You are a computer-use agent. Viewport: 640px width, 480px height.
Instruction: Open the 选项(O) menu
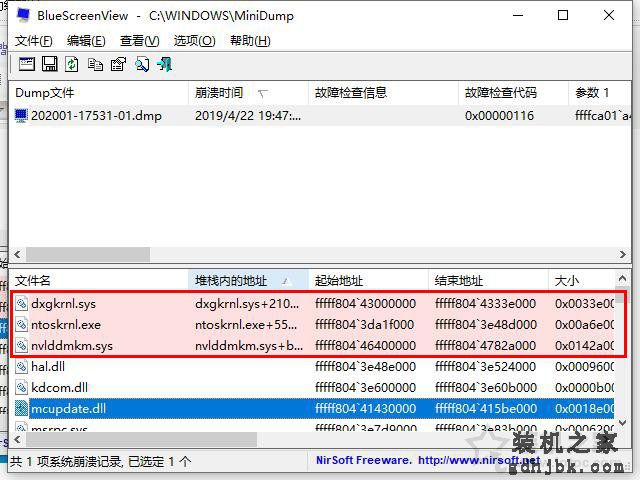click(194, 41)
